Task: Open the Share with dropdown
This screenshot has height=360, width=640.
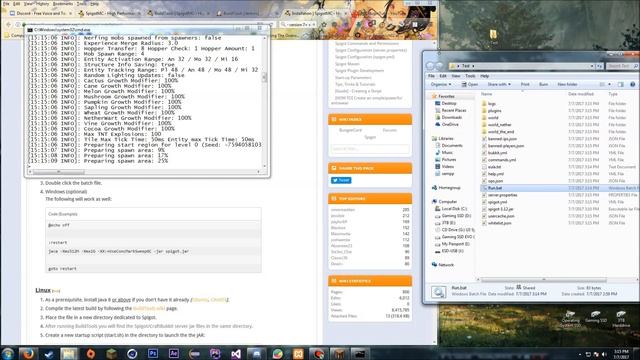Action: [499, 84]
